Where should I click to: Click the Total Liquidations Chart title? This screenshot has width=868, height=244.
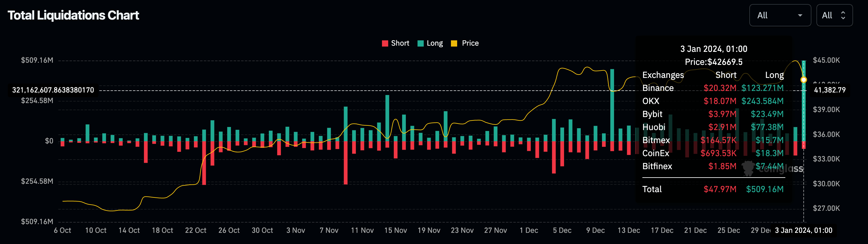pyautogui.click(x=73, y=16)
